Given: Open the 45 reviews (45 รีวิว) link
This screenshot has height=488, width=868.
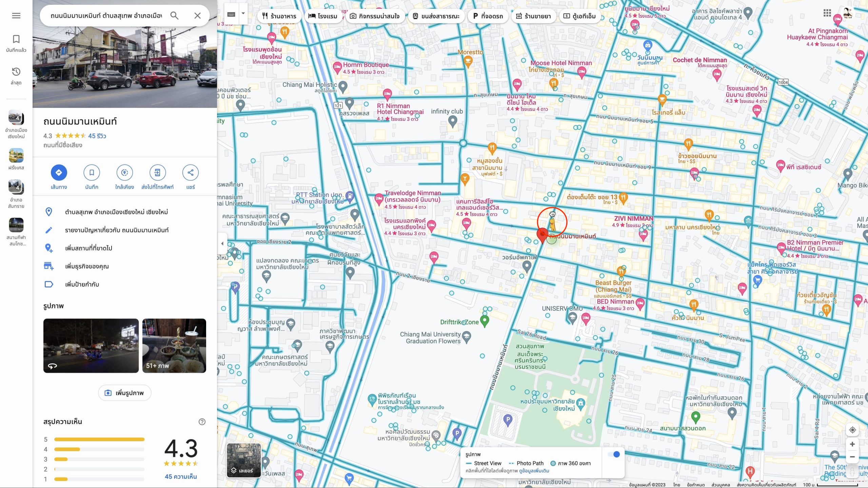Looking at the screenshot, I should (97, 136).
